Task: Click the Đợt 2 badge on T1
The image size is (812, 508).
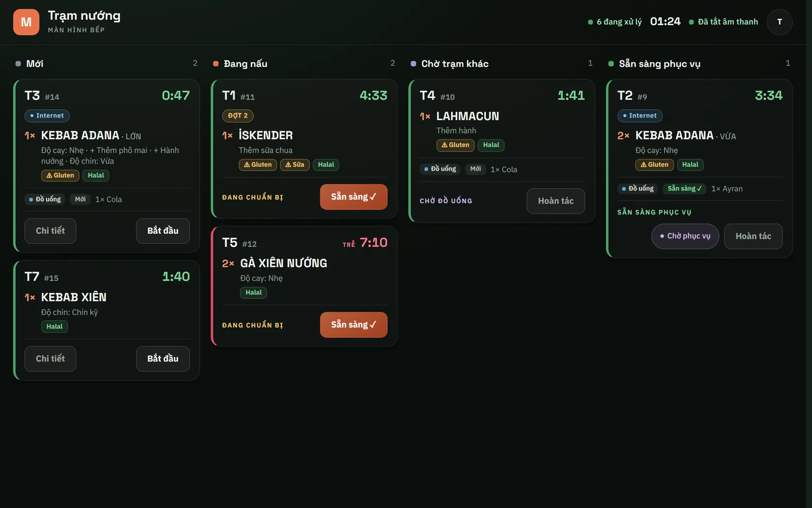Action: (238, 116)
